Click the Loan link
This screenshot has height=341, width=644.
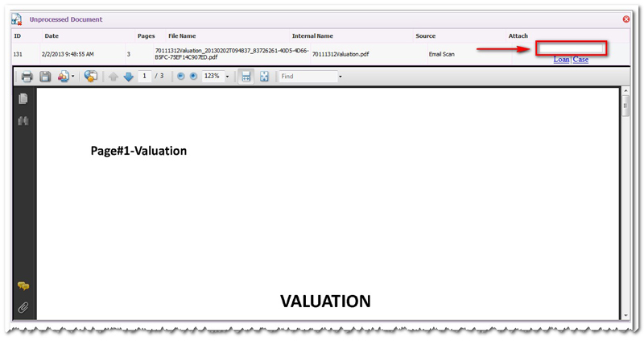coord(561,59)
